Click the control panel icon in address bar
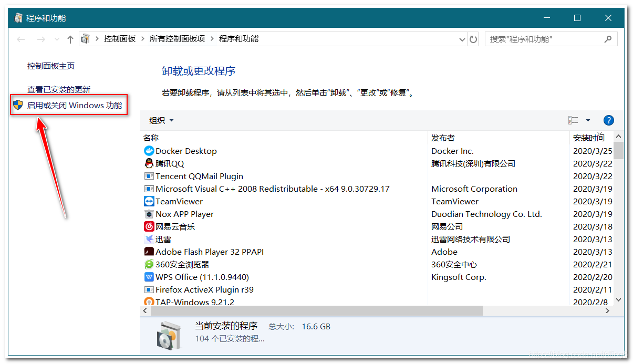This screenshot has height=364, width=633. click(x=86, y=39)
